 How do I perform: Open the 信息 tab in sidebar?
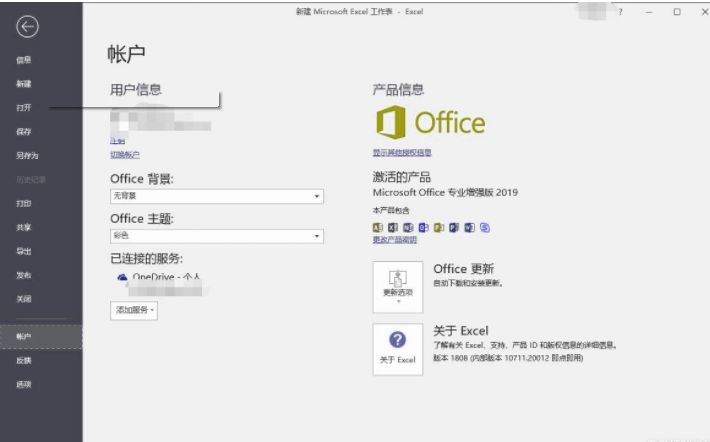pyautogui.click(x=24, y=60)
